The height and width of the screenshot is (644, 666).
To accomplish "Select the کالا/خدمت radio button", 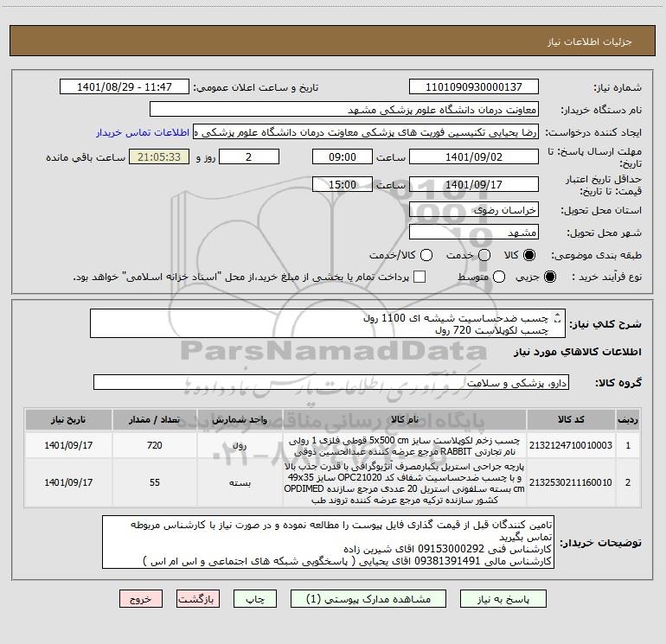I will tap(426, 255).
